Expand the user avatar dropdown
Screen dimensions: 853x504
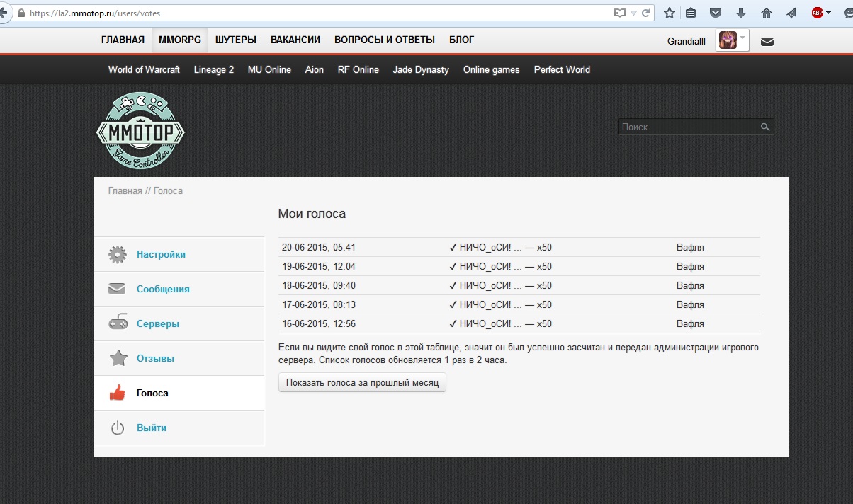[742, 38]
